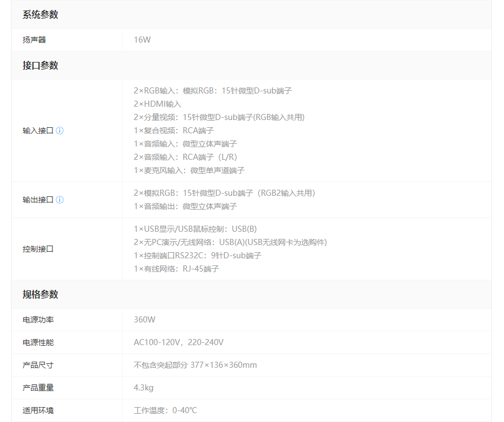The height and width of the screenshot is (422, 504).
Task: Select the 接口参数 section header
Action: pyautogui.click(x=40, y=65)
